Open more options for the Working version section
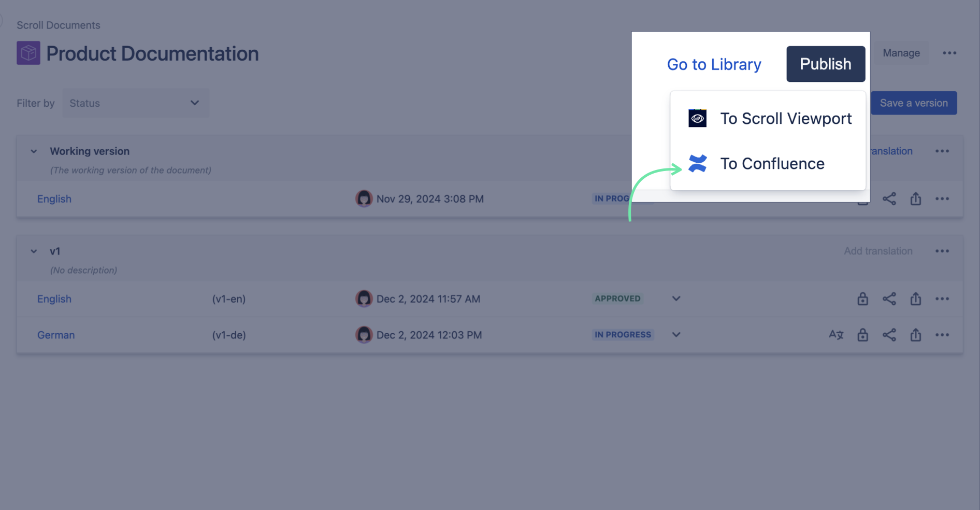980x510 pixels. (x=942, y=151)
